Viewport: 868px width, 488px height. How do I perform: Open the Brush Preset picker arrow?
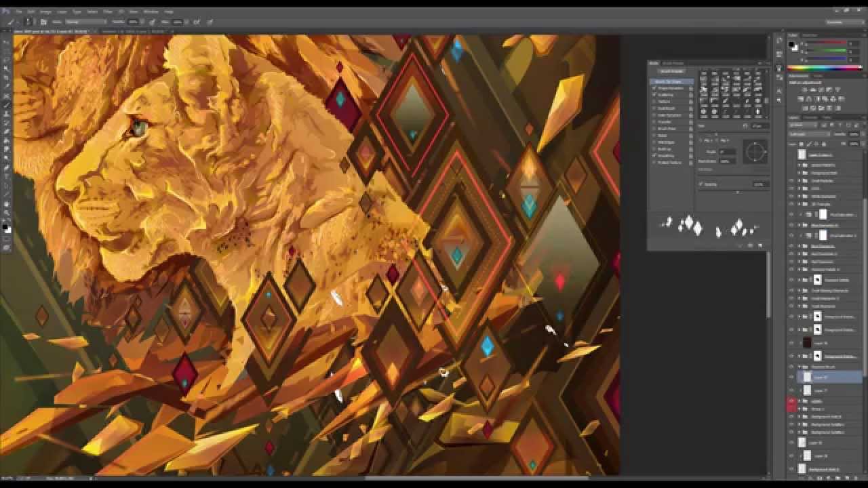click(x=34, y=22)
